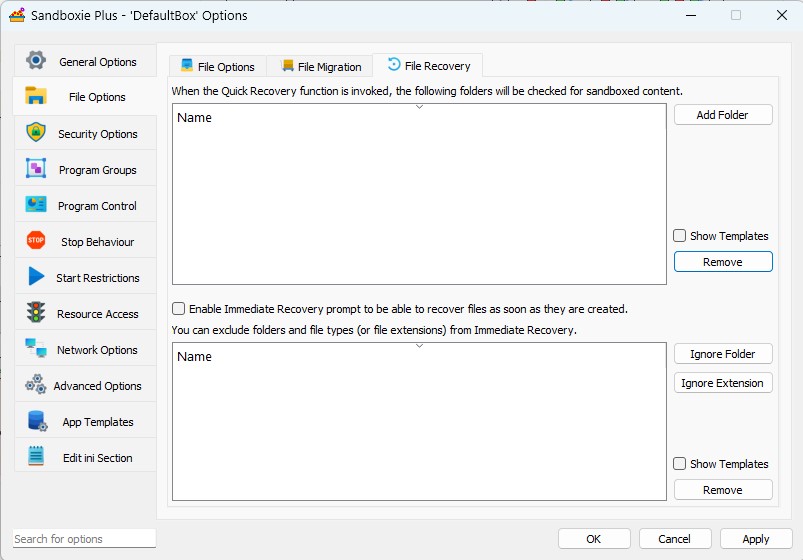This screenshot has width=803, height=560.
Task: Click the App Templates database icon
Action: click(x=37, y=421)
